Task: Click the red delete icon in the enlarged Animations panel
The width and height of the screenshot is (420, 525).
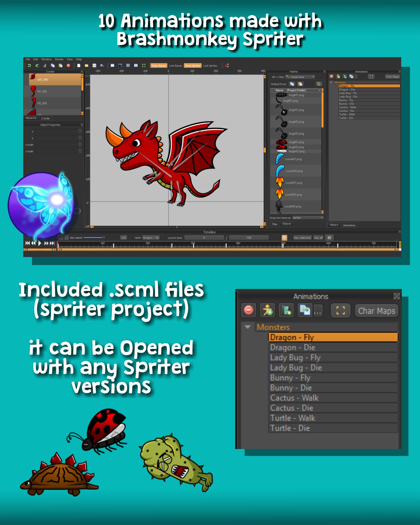Action: point(249,310)
